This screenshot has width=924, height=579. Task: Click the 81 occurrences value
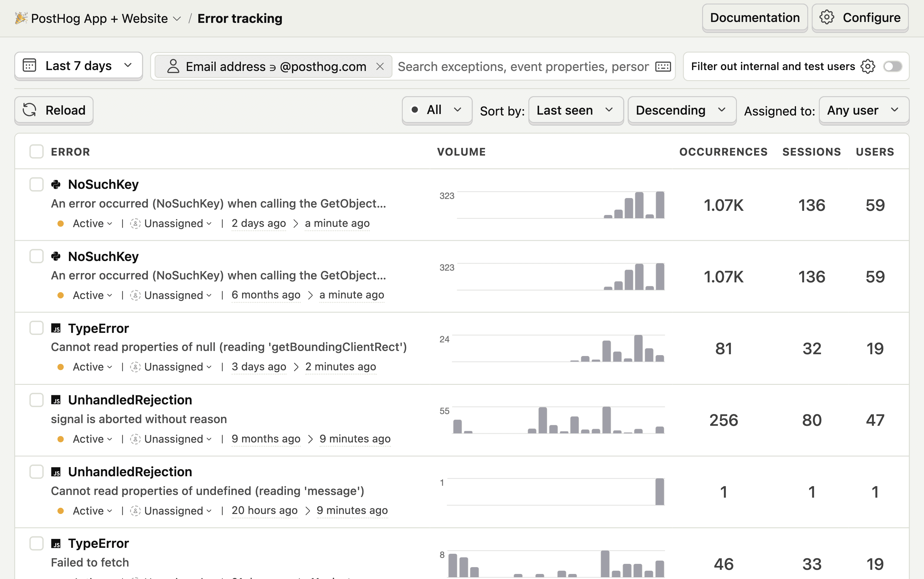[x=723, y=349]
